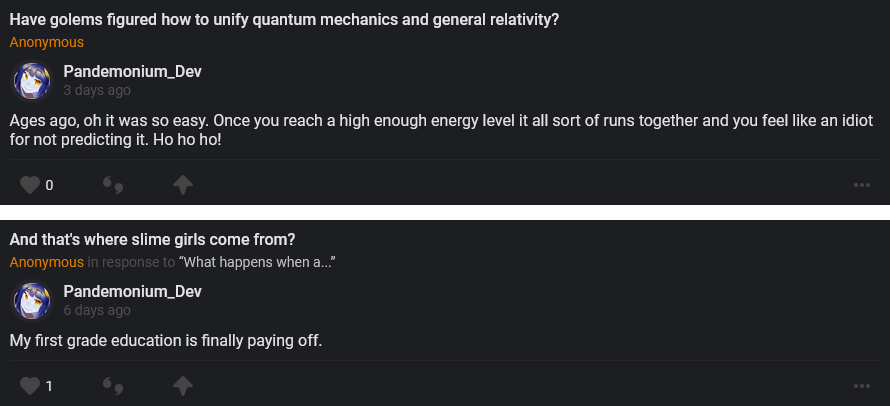Like the golems quantum mechanics answer

click(x=30, y=185)
